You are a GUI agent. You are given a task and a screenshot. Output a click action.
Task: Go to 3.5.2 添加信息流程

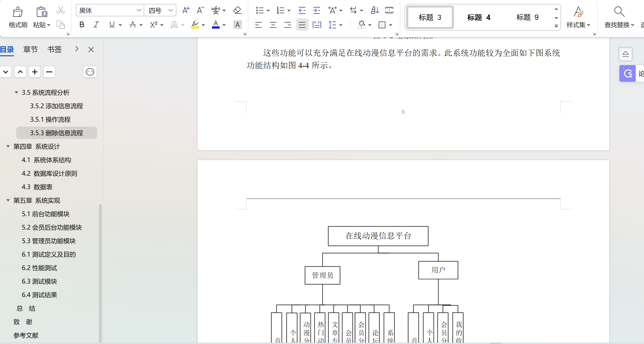point(57,106)
